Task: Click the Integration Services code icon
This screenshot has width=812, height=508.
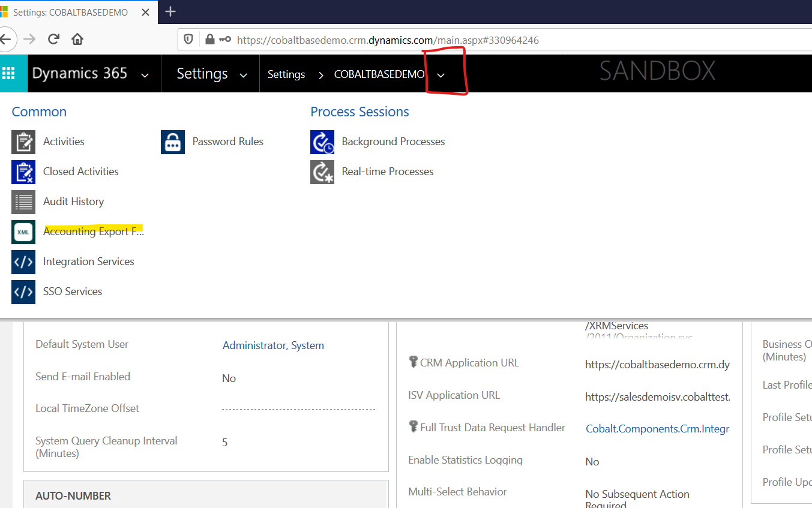Action: [23, 262]
